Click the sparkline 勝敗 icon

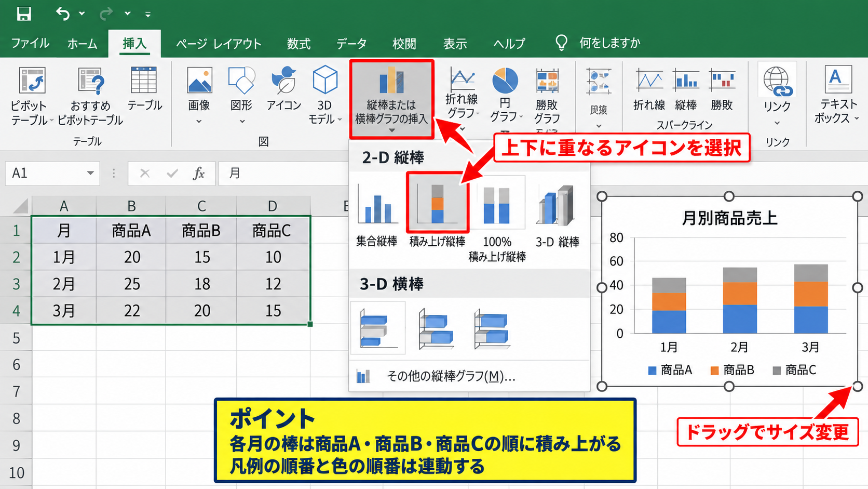click(x=722, y=81)
